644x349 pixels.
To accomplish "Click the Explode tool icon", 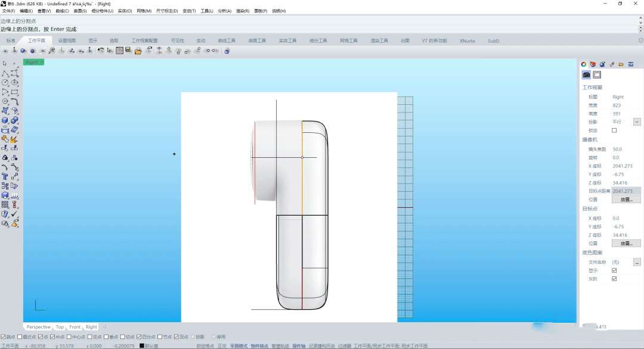I will (x=14, y=139).
